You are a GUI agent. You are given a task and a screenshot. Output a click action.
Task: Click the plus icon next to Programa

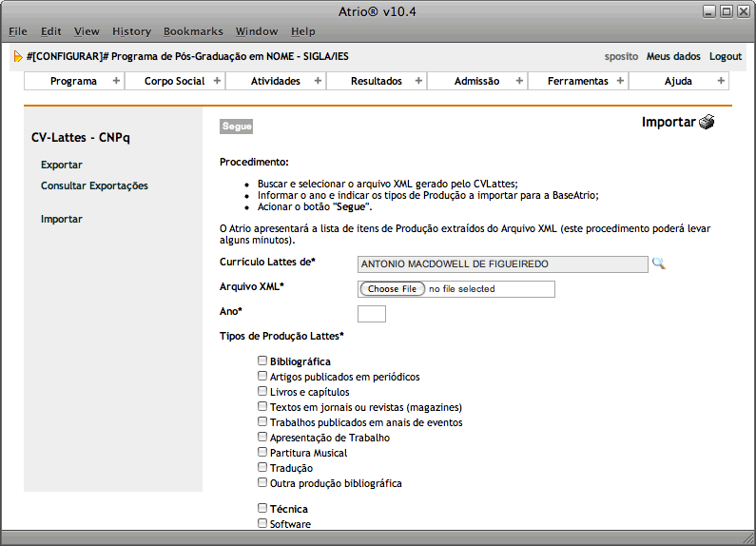click(x=116, y=81)
